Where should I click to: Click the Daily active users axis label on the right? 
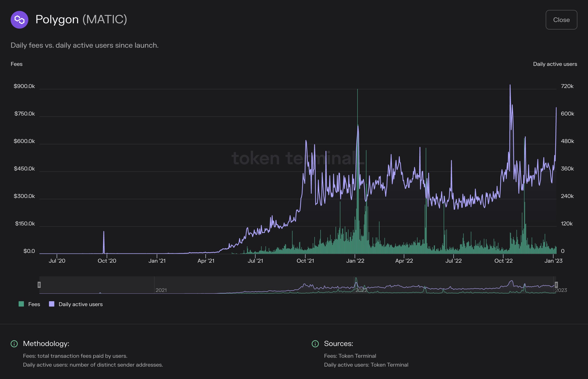pyautogui.click(x=555, y=64)
